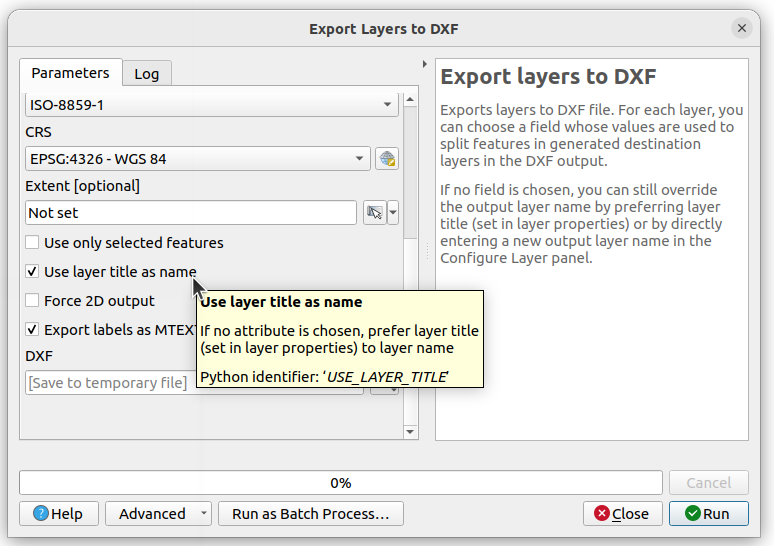Screen dimensions: 774x546
Task: Click the set extent from canvas icon
Action: [x=374, y=213]
